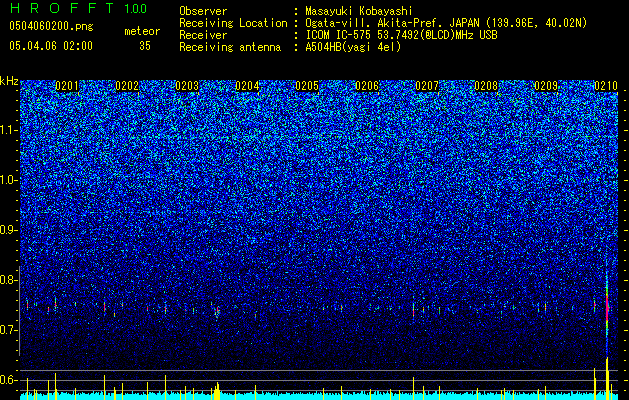Click the 'Receiving antenna' field label
The width and height of the screenshot is (629, 400).
pyautogui.click(x=230, y=47)
